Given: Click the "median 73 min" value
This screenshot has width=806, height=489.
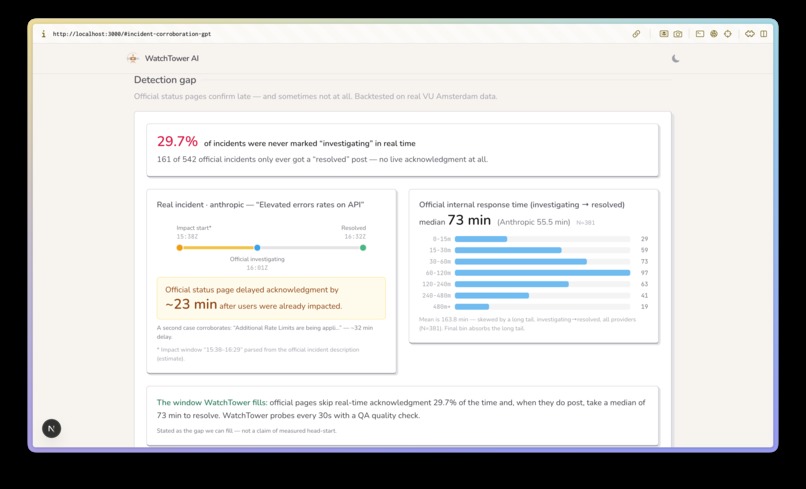Looking at the screenshot, I should pos(455,221).
